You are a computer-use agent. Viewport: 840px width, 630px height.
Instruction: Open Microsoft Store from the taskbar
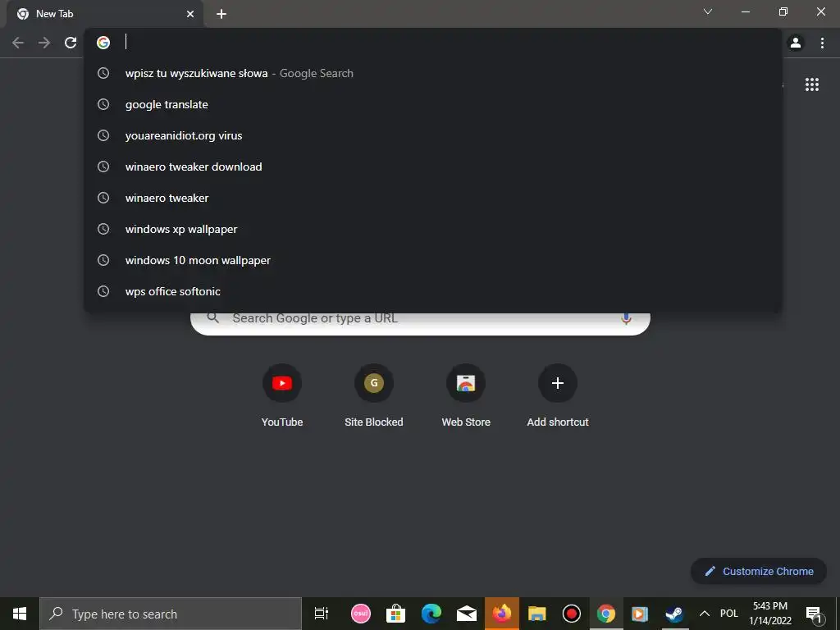[x=396, y=614]
